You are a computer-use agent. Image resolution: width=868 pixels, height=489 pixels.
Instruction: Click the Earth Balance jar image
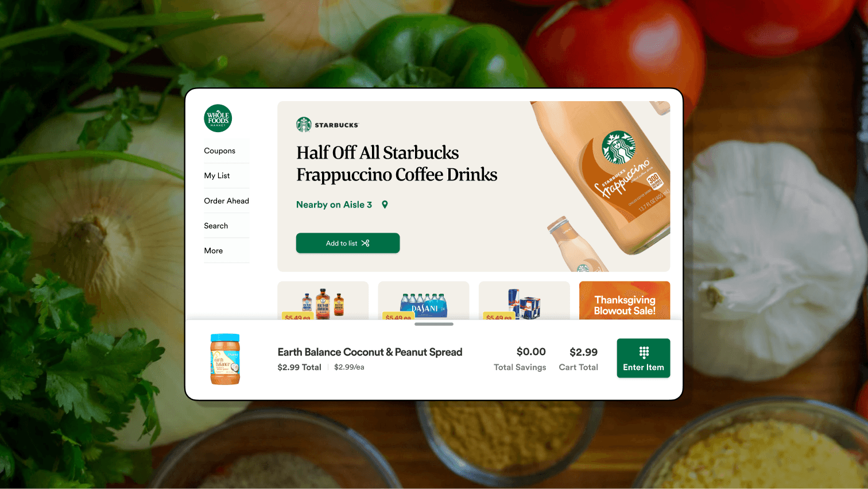[x=225, y=359]
